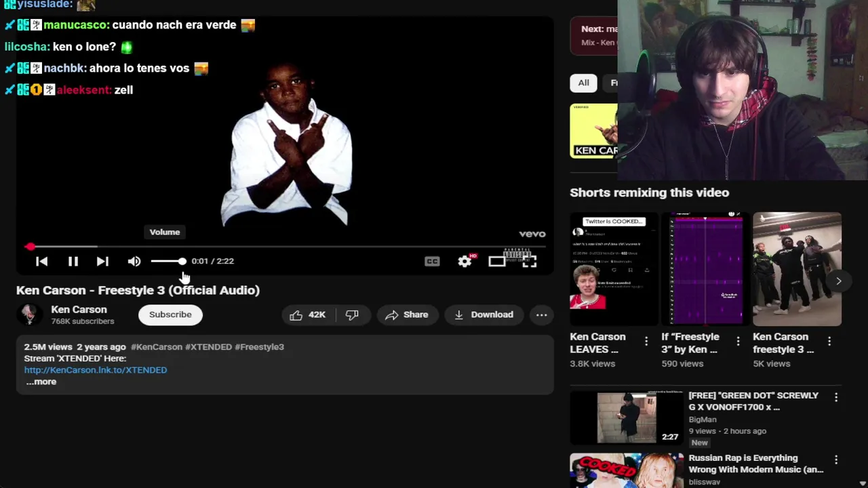The width and height of the screenshot is (868, 488).
Task: Open short 'Ken Carson freestyle 3 ...'
Action: point(797,269)
